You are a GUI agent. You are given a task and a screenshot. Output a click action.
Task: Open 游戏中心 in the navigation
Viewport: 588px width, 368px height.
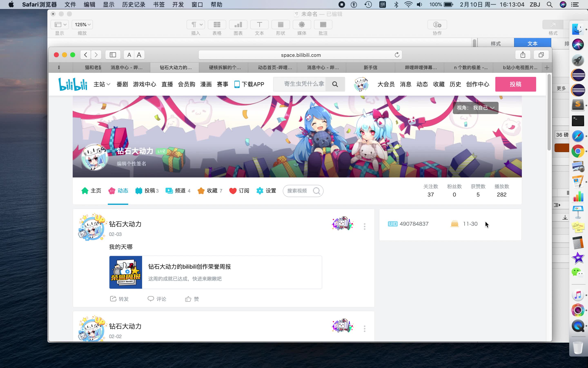145,84
